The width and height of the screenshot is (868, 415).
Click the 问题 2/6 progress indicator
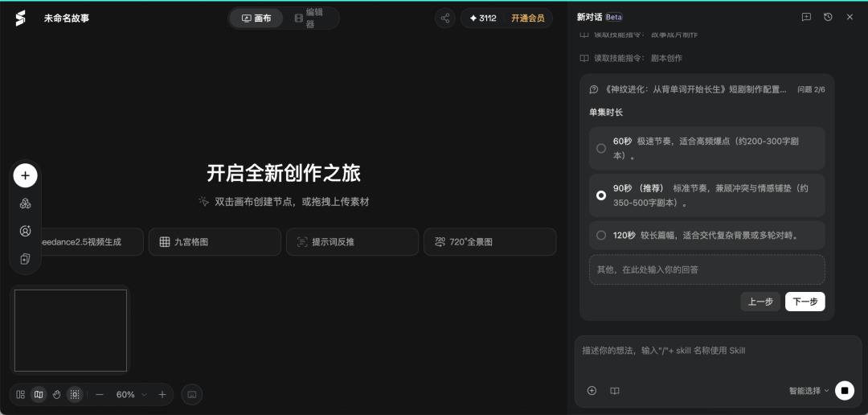tap(811, 90)
